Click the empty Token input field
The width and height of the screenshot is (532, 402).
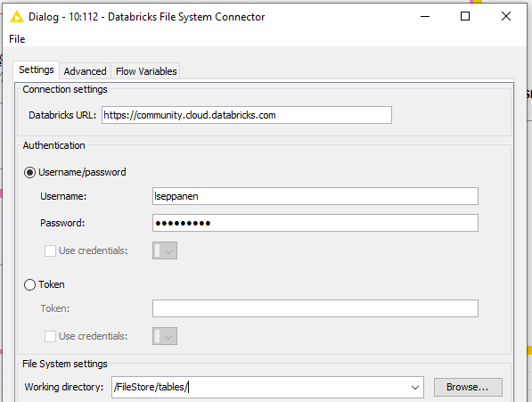tap(315, 308)
